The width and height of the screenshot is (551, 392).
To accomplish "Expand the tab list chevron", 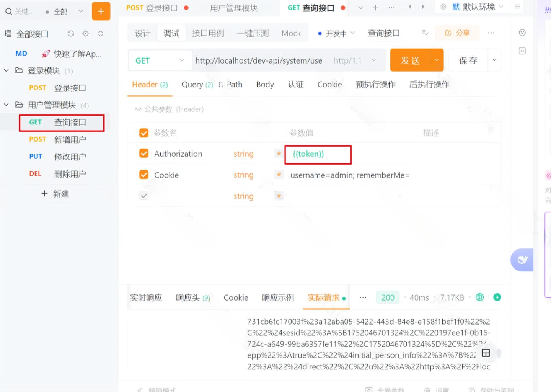I will (360, 8).
